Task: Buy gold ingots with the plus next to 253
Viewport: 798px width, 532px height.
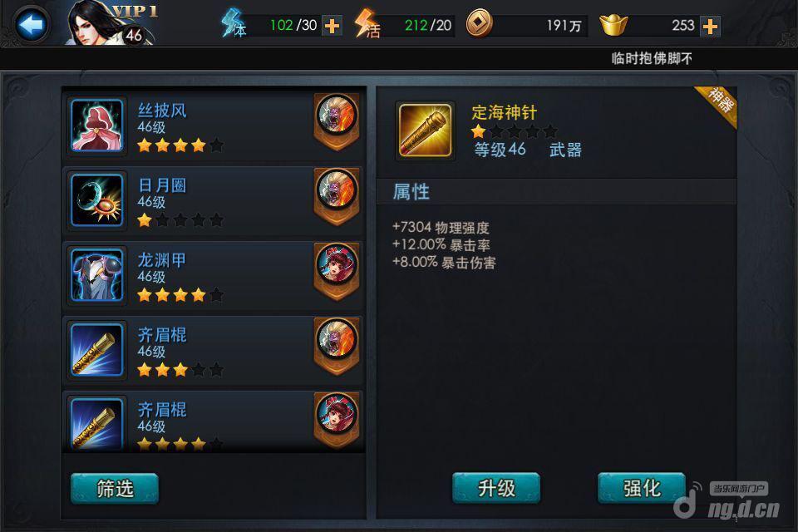Action: (710, 26)
